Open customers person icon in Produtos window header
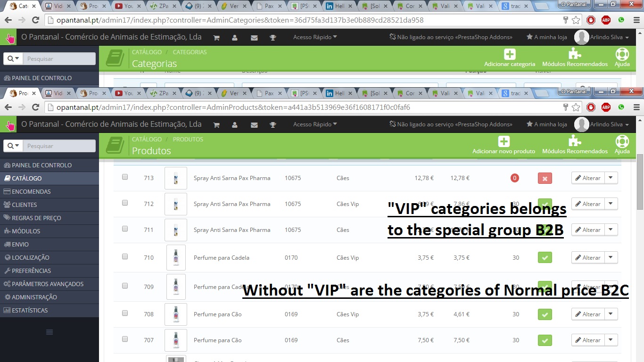The height and width of the screenshot is (362, 644). coord(235,125)
